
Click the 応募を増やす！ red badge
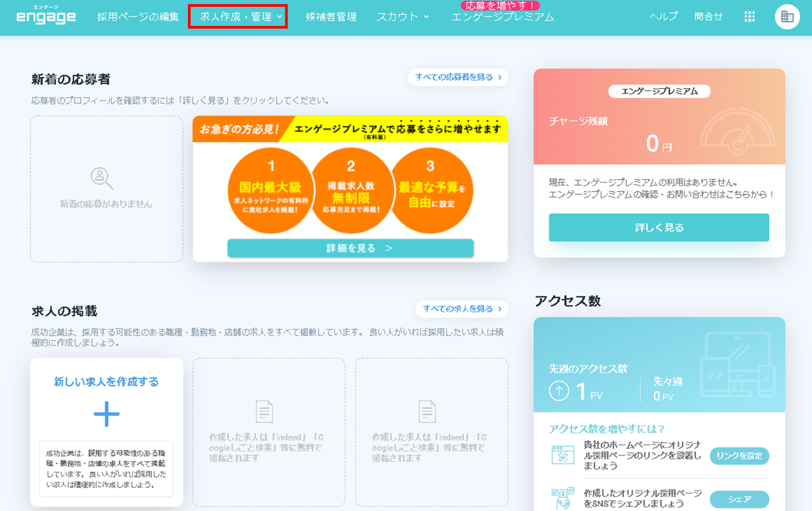(x=500, y=5)
